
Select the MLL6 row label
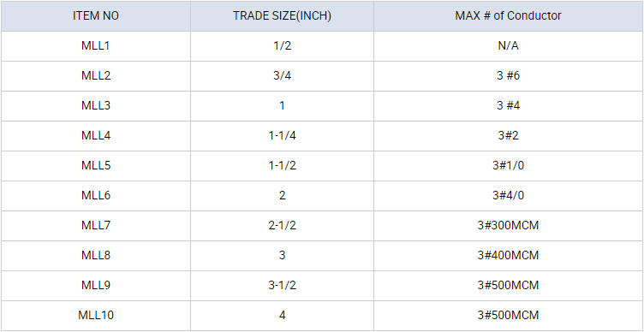pyautogui.click(x=96, y=196)
